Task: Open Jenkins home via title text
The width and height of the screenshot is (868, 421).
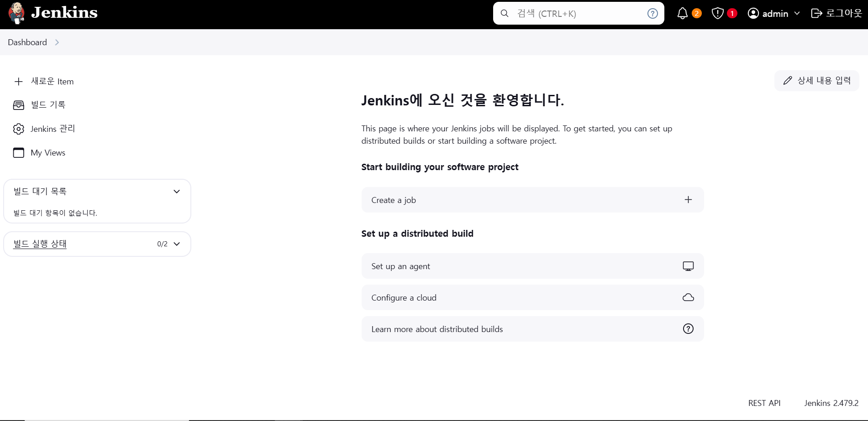Action: [64, 13]
